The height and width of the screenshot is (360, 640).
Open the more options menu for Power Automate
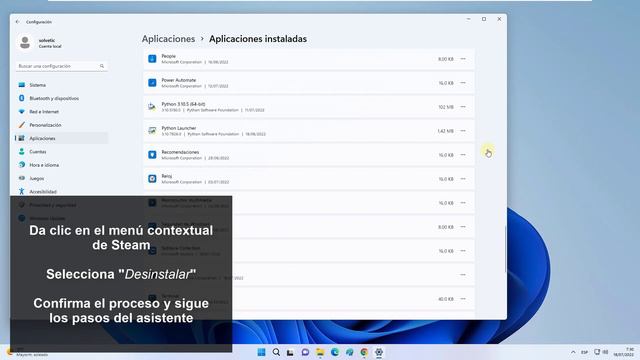pyautogui.click(x=463, y=83)
